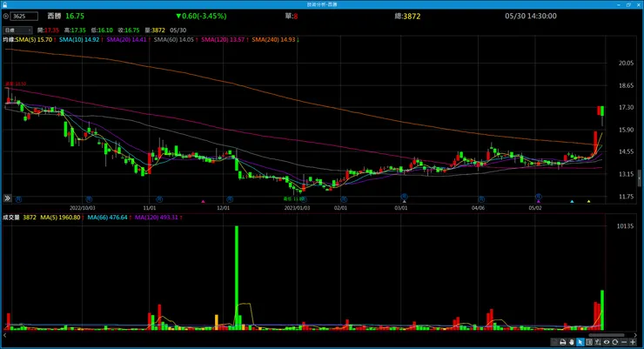Click the SMA(120) 13.57 legend label
Image resolution: width=644 pixels, height=349 pixels.
point(223,39)
